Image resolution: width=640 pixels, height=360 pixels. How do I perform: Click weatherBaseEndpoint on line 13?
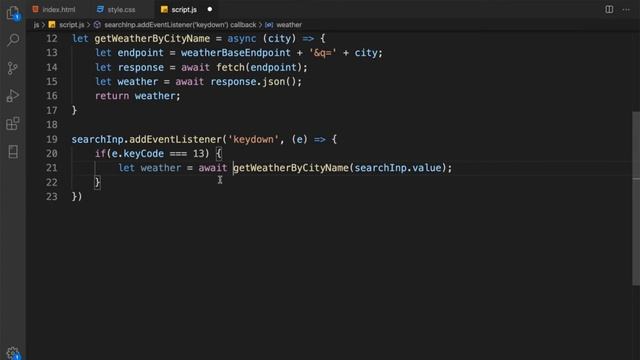(236, 53)
